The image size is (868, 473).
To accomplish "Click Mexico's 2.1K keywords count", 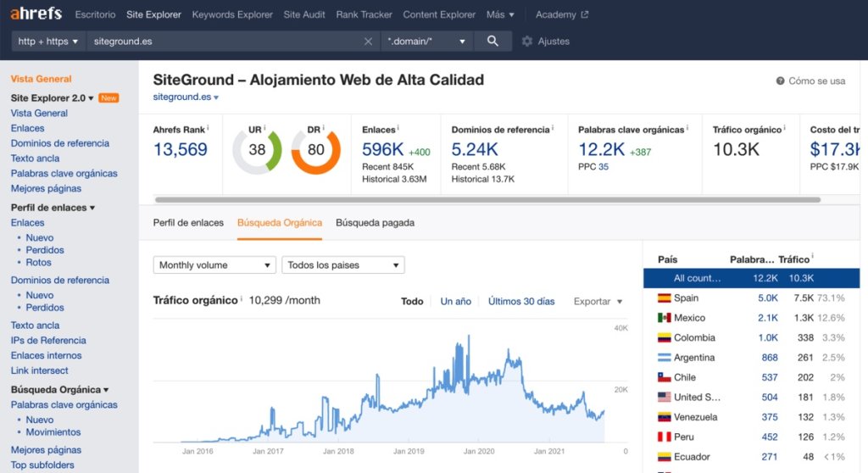I will 768,318.
